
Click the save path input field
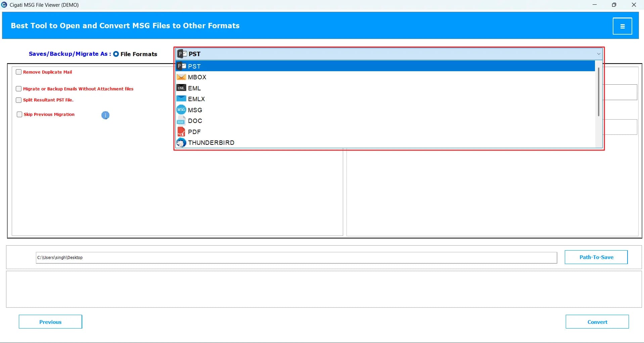(x=296, y=258)
